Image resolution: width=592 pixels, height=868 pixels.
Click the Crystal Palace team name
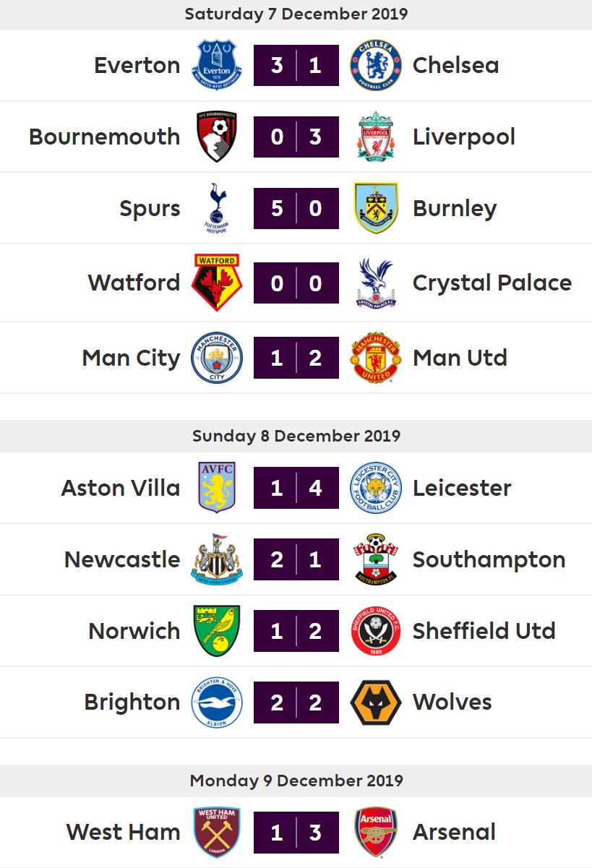(x=492, y=283)
